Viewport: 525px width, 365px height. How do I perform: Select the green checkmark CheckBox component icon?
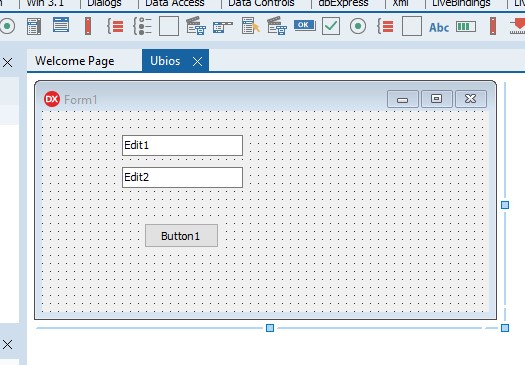point(331,26)
